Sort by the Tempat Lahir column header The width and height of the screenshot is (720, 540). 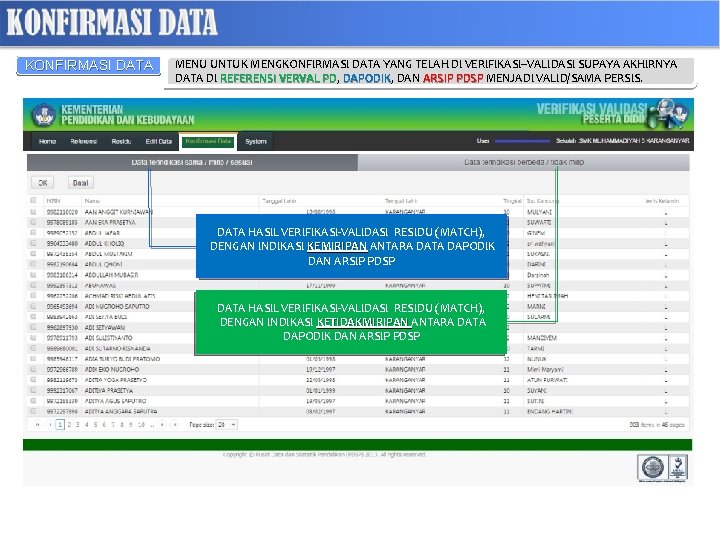click(401, 201)
